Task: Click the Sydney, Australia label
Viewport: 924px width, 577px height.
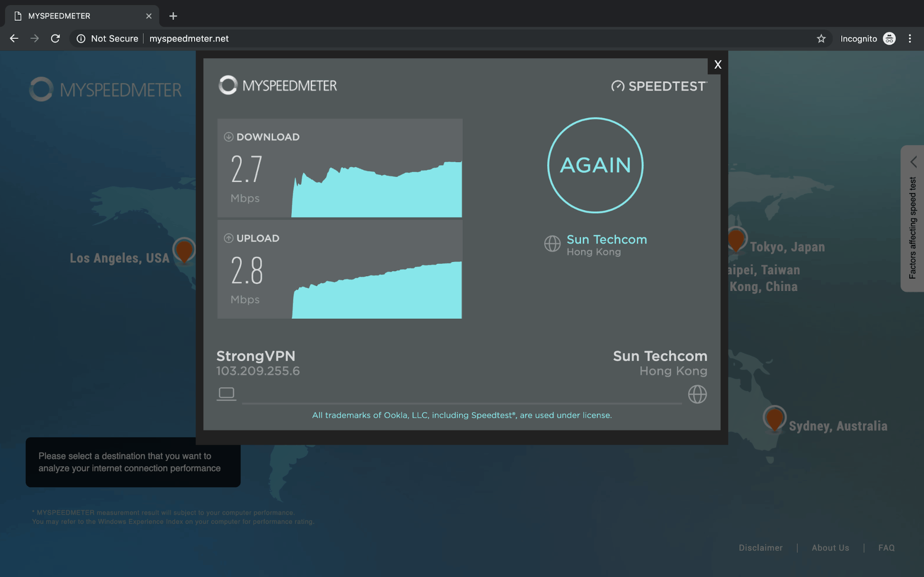Action: click(838, 426)
